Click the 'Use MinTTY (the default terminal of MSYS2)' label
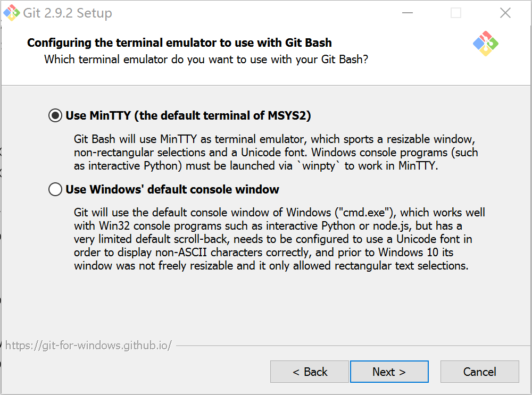The width and height of the screenshot is (532, 395). [x=188, y=115]
